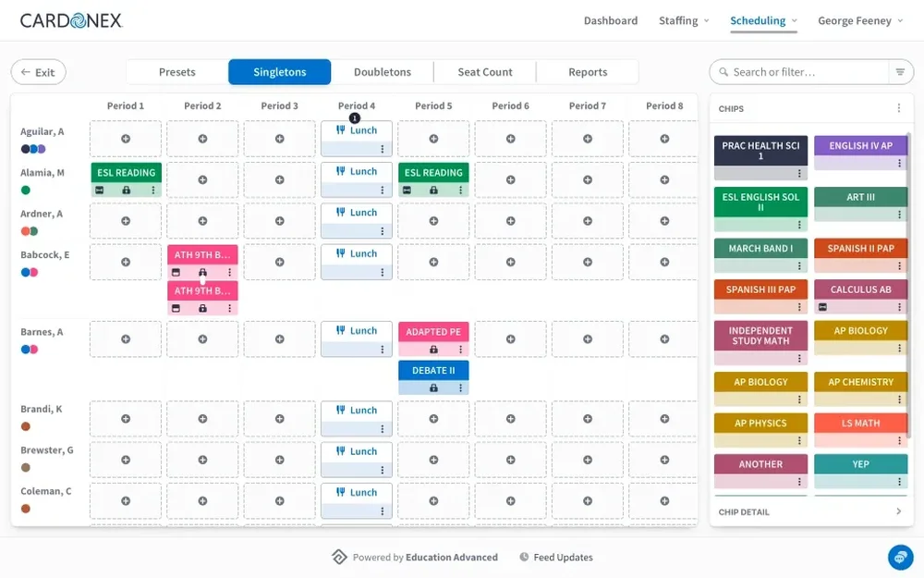Open the kebab menu on the CALCULUS AB chip
This screenshot has width=924, height=578.
point(899,307)
